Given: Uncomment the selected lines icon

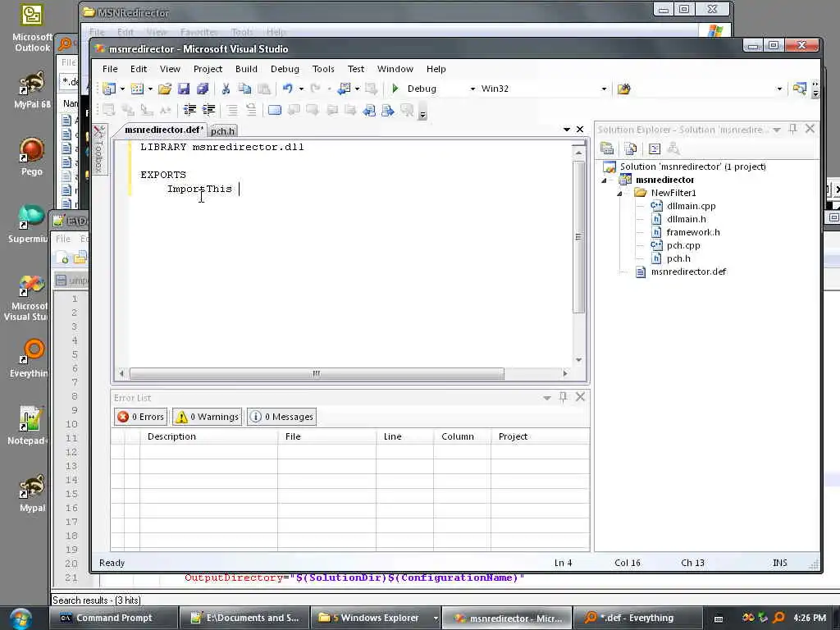Looking at the screenshot, I should tap(251, 110).
